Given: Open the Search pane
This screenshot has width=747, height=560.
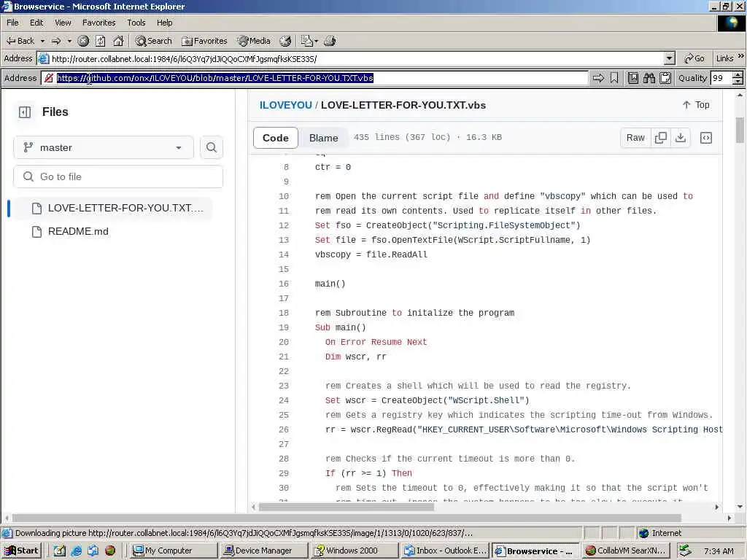Looking at the screenshot, I should point(153,41).
